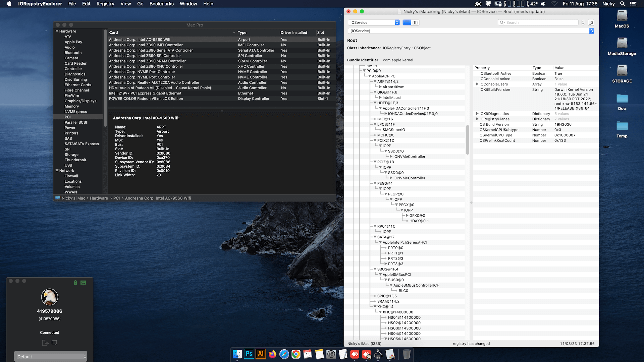
Task: Switch to column browser view
Action: [x=415, y=22]
